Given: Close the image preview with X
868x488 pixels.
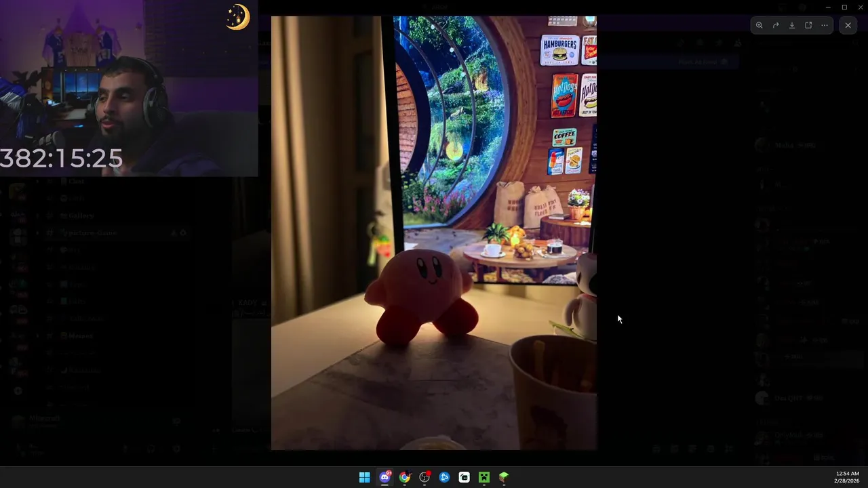Looking at the screenshot, I should (x=848, y=26).
